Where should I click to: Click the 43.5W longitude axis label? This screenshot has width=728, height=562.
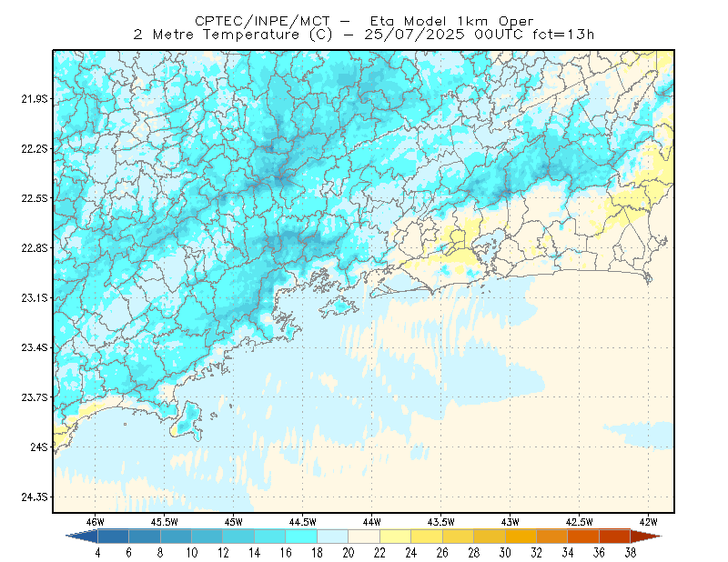coord(441,522)
